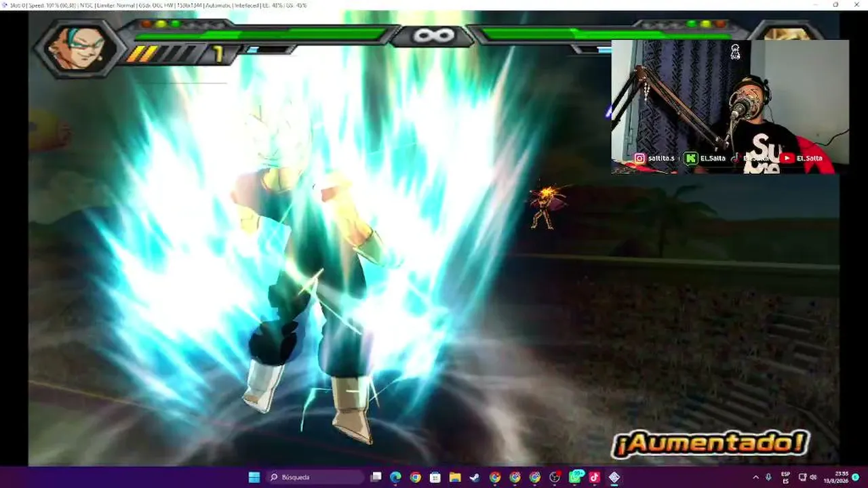Screen dimensions: 868x488
Task: Open Microsoft Store from the taskbar
Action: (x=435, y=477)
